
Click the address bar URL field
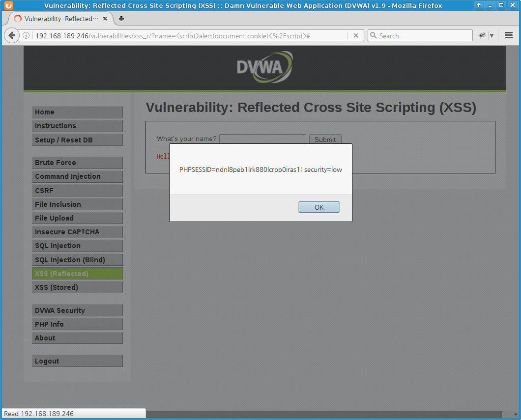190,36
